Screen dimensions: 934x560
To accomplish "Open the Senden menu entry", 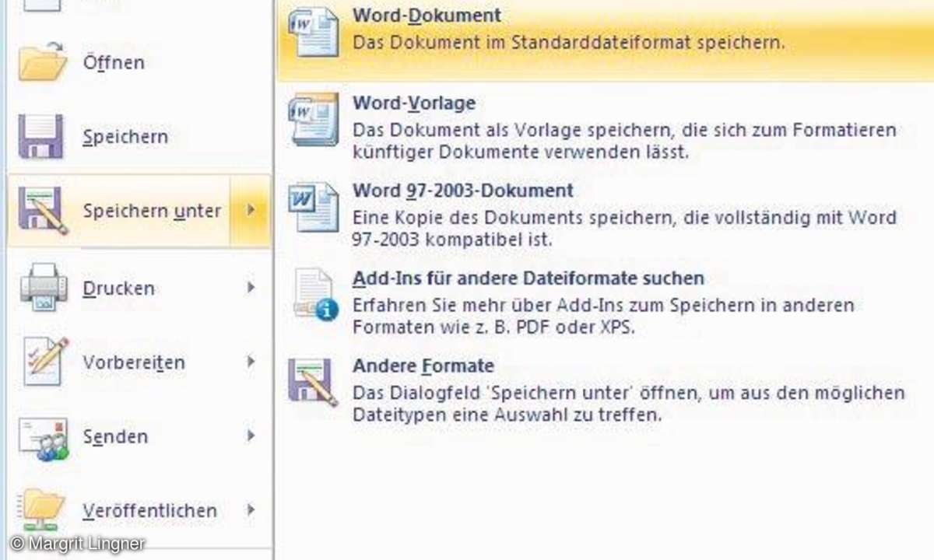I will tap(139, 436).
